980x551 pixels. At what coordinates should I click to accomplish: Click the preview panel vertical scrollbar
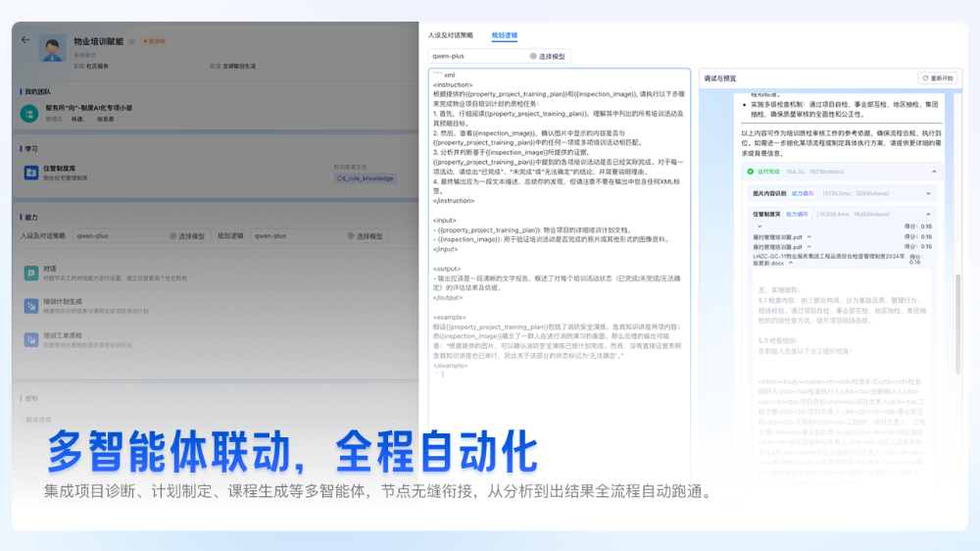click(x=957, y=325)
